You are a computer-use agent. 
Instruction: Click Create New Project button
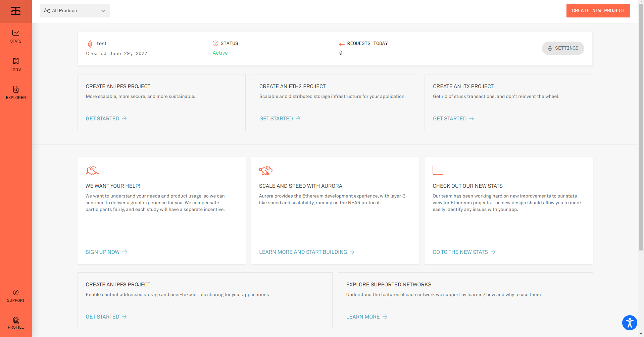point(598,11)
